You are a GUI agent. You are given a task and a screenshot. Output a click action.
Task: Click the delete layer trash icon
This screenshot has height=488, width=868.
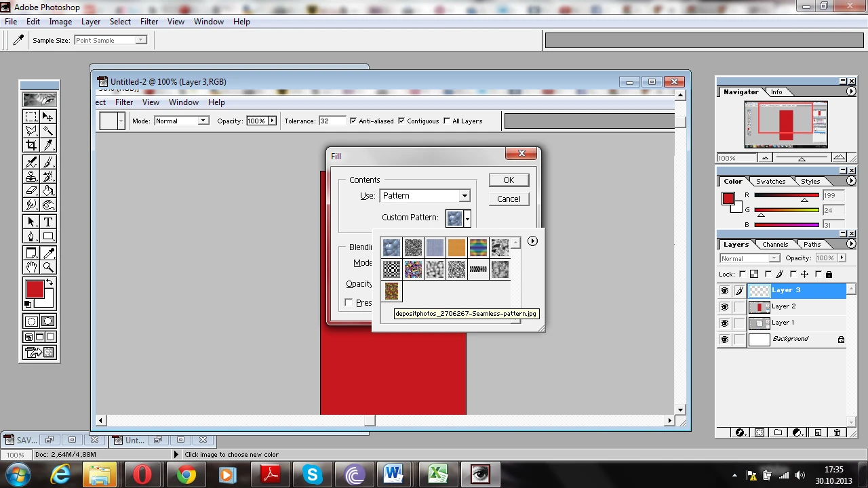[837, 432]
